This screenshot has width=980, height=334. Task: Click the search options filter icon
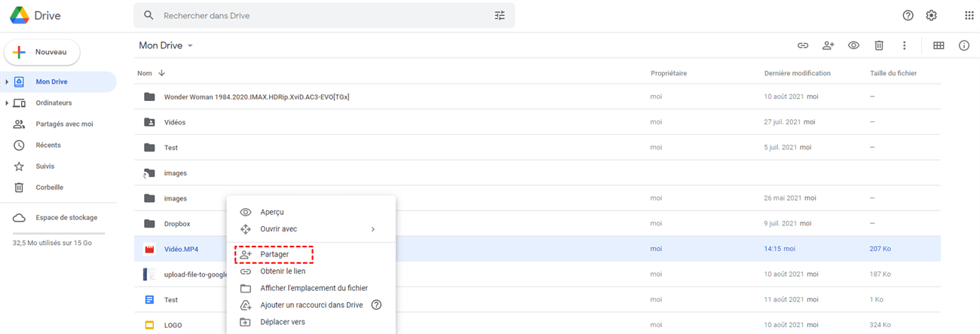(500, 15)
